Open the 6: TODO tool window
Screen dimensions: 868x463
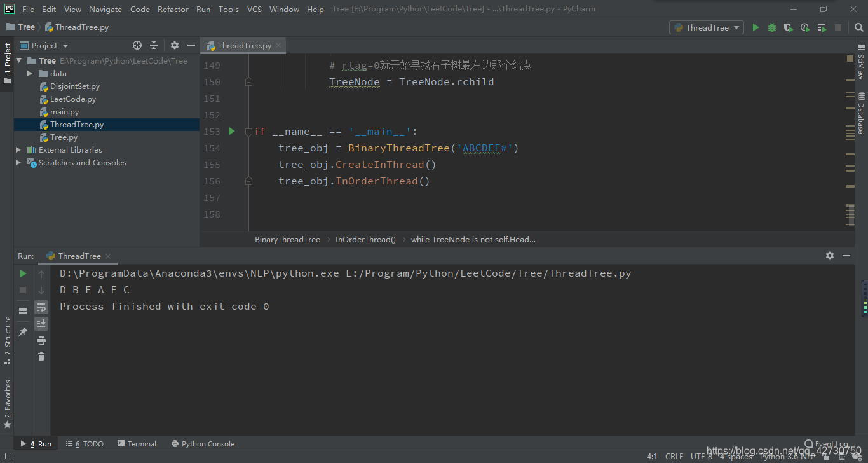tap(85, 444)
